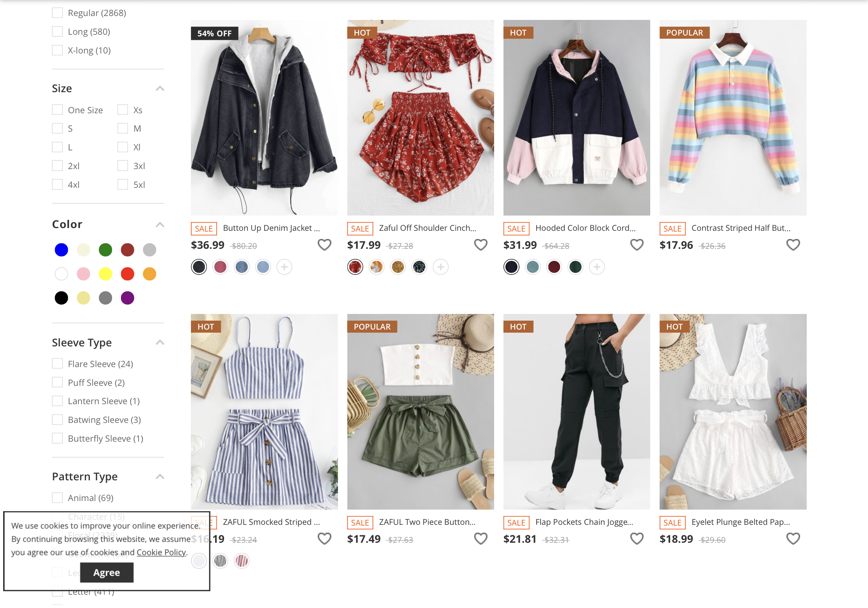
Task: Open the Cookie Policy link
Action: tap(161, 552)
